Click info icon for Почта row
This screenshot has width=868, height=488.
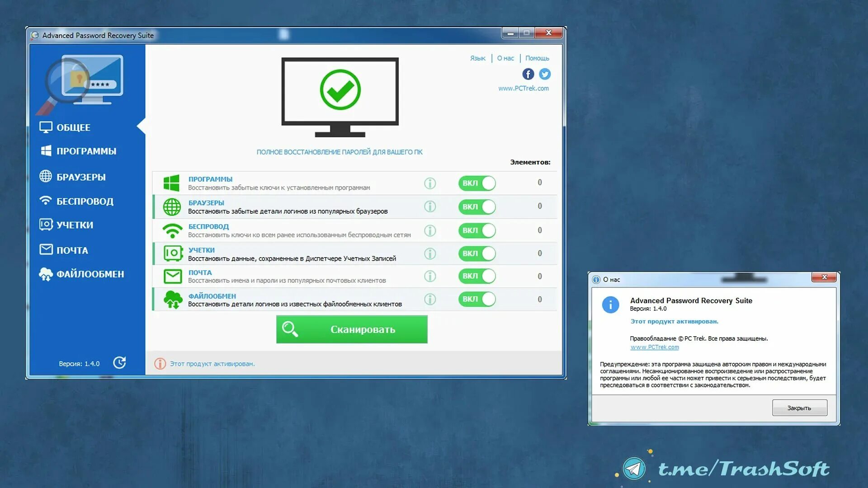pyautogui.click(x=430, y=276)
